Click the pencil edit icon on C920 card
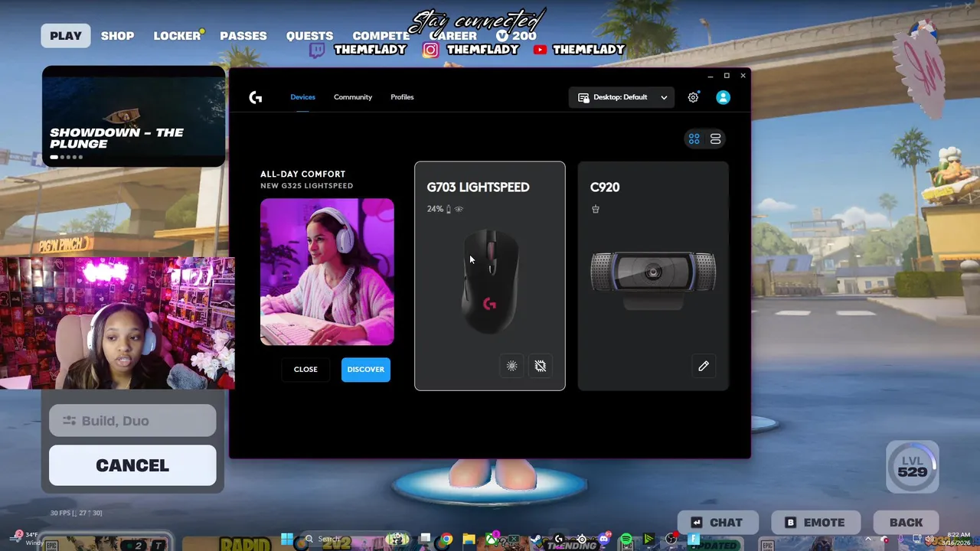 coord(704,366)
